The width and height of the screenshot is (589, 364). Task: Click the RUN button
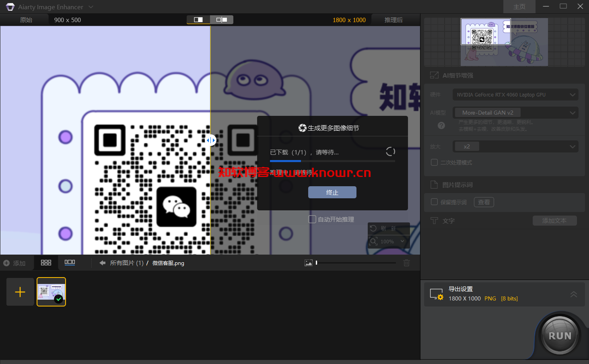tap(560, 335)
